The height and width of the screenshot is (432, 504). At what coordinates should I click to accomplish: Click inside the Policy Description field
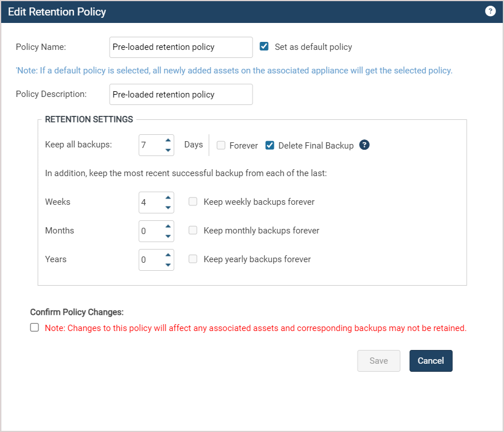click(181, 95)
